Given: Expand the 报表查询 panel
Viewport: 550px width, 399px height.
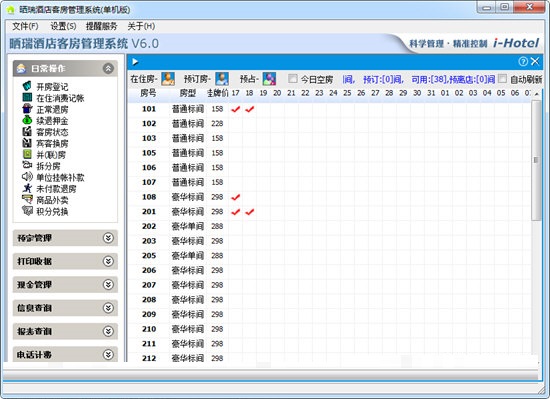Looking at the screenshot, I should (108, 331).
